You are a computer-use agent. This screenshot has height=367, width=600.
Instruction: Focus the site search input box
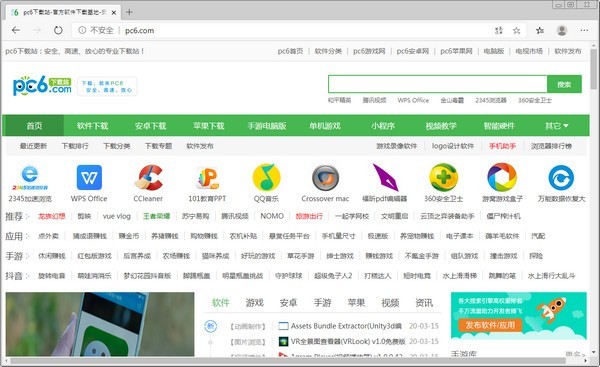[437, 84]
